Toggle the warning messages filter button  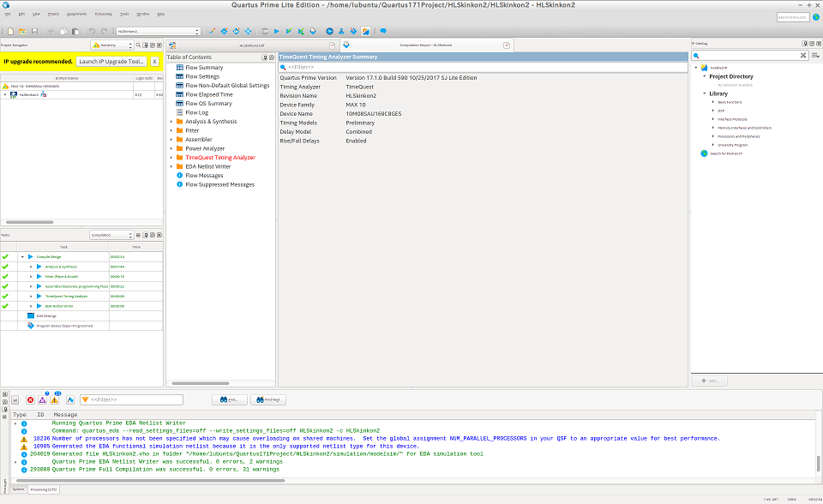[55, 400]
